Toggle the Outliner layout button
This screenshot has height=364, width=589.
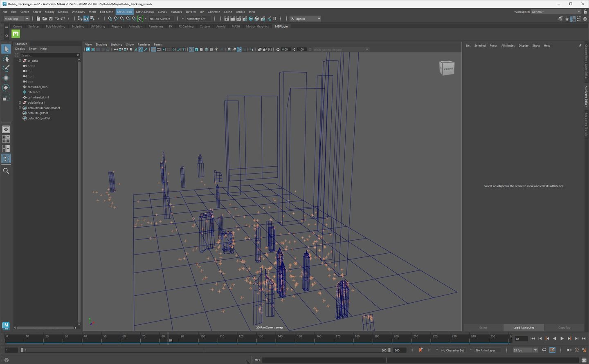(x=6, y=159)
